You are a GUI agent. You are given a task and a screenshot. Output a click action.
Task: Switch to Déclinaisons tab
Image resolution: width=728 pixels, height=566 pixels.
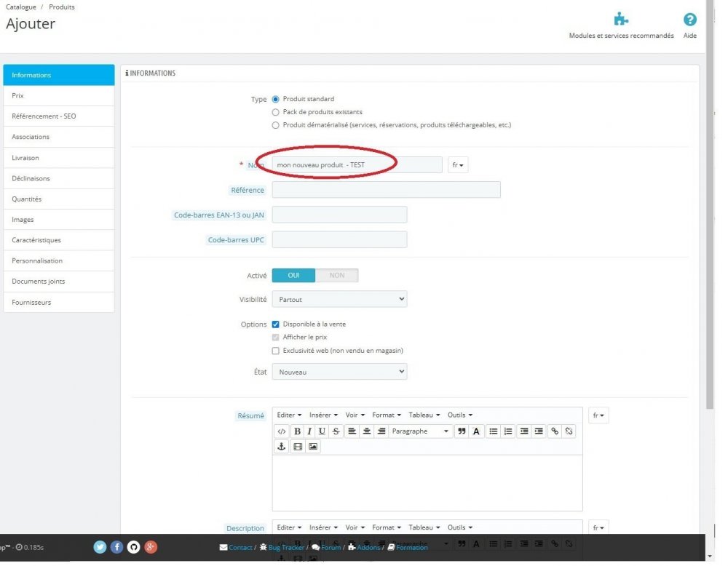pyautogui.click(x=60, y=180)
